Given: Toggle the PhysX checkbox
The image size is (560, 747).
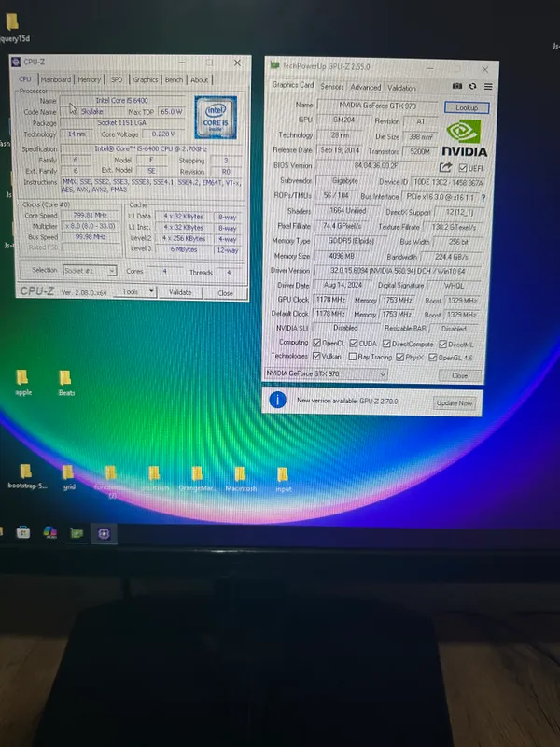Looking at the screenshot, I should [x=400, y=357].
